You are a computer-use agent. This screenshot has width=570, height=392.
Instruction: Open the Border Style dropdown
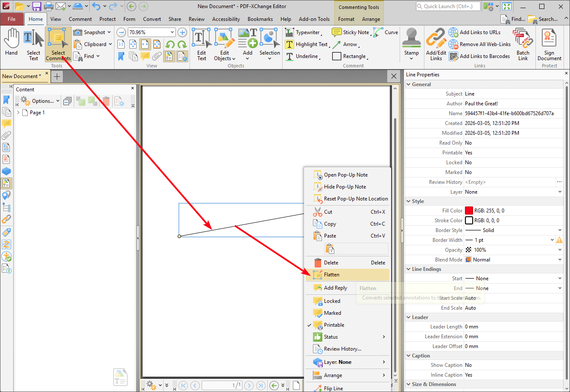point(560,230)
